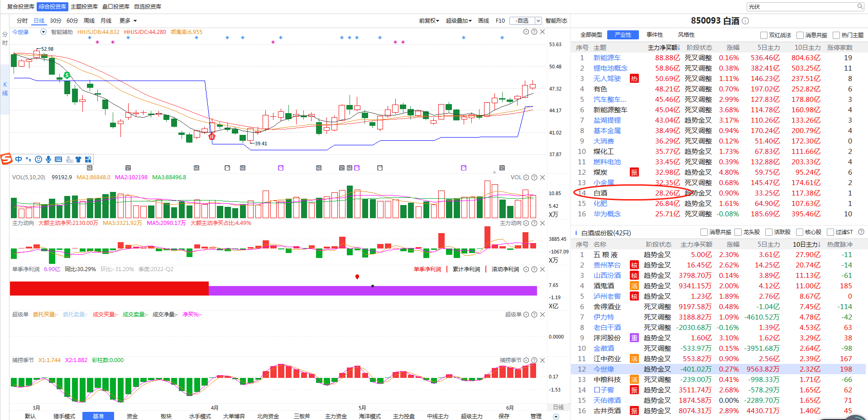Expand the 更多 period dropdown
This screenshot has height=420, width=868.
point(128,21)
